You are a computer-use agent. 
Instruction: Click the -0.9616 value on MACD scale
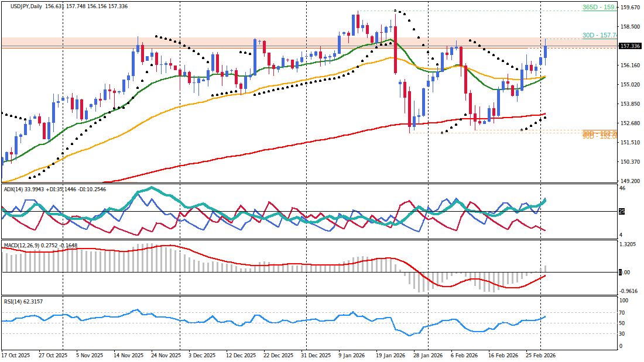(629, 291)
